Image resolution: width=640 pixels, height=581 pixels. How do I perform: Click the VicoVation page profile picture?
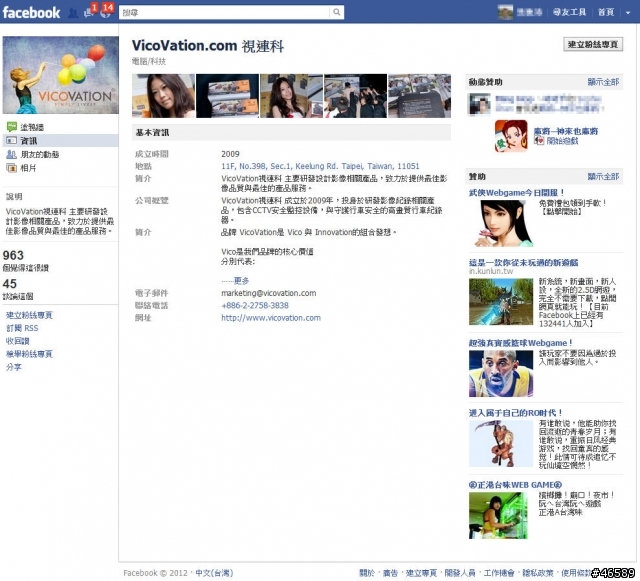point(60,75)
